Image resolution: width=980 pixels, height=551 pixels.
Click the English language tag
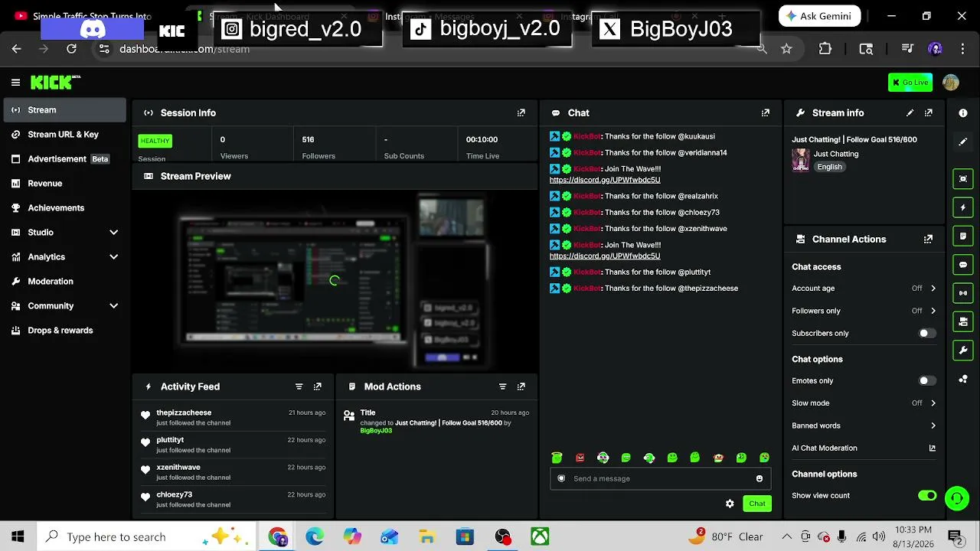click(829, 167)
